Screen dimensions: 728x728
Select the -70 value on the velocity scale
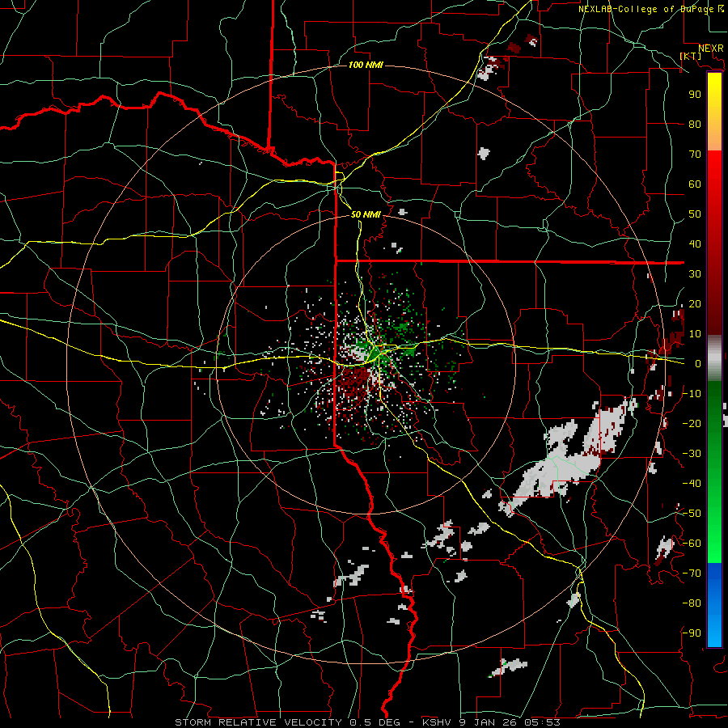click(692, 574)
